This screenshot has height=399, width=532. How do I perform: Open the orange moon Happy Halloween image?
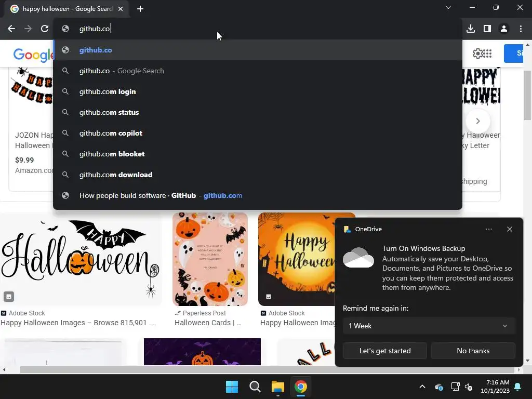pos(297,259)
